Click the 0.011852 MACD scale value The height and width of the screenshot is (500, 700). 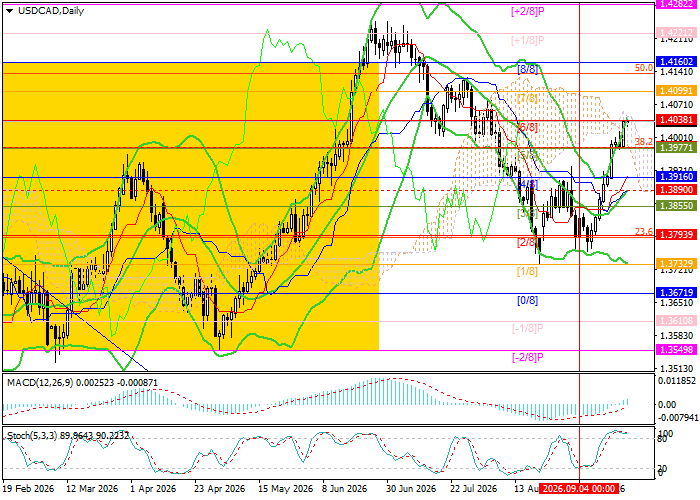click(x=677, y=380)
